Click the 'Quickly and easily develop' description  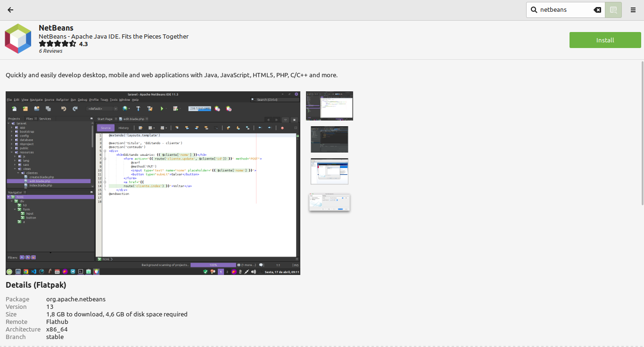pos(172,75)
